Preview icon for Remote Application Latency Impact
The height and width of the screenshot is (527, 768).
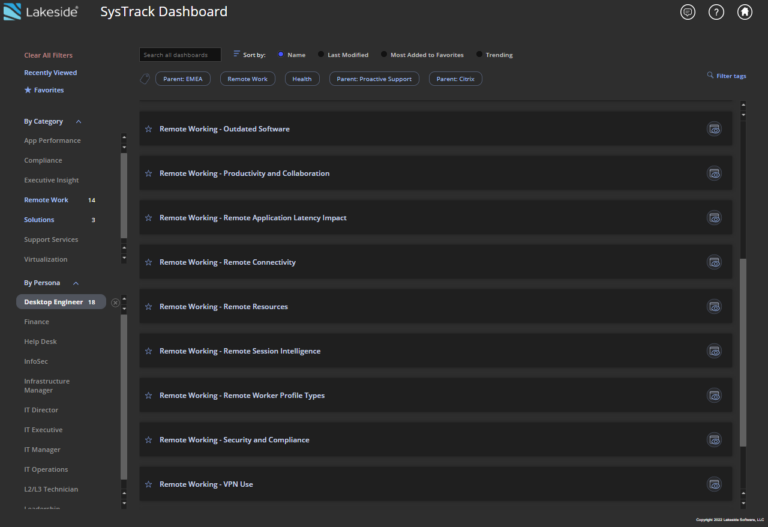(714, 218)
